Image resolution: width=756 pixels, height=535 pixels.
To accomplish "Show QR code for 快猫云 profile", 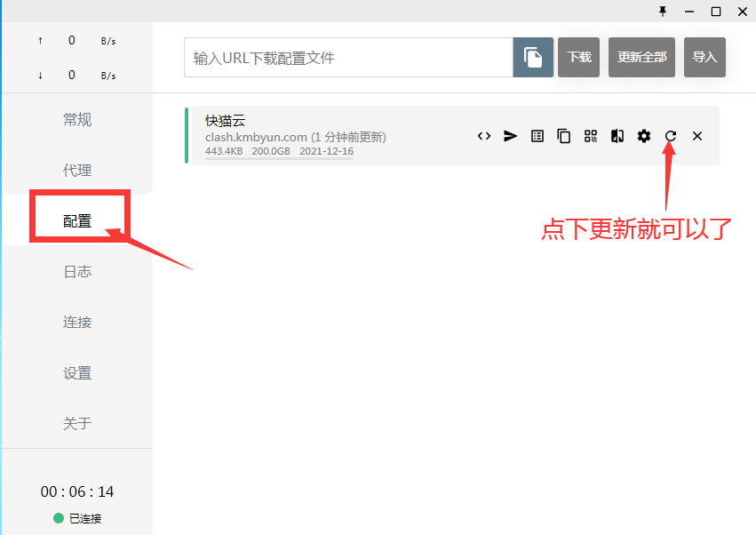I will [x=591, y=136].
